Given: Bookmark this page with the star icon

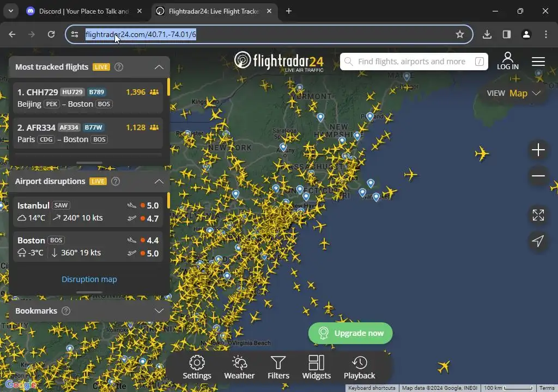Looking at the screenshot, I should point(460,34).
